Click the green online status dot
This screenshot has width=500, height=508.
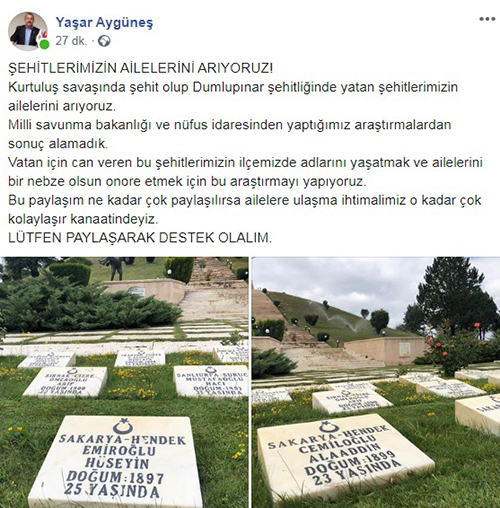pyautogui.click(x=44, y=44)
